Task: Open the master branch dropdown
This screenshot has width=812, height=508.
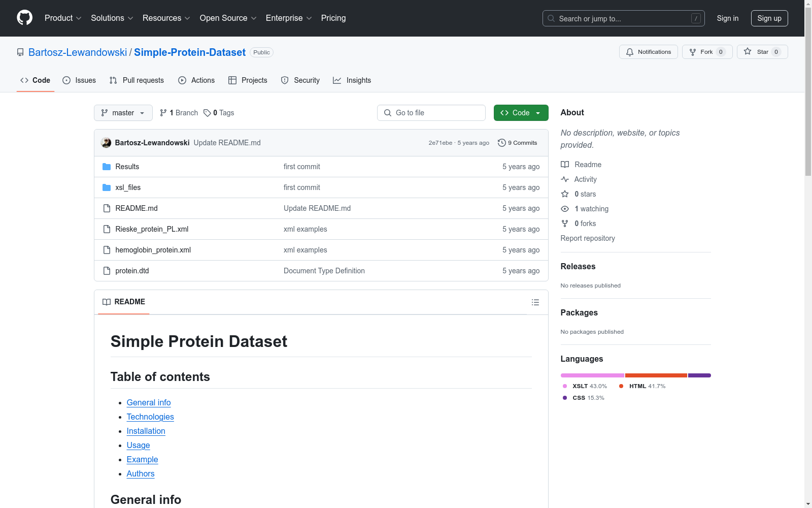Action: 123,113
